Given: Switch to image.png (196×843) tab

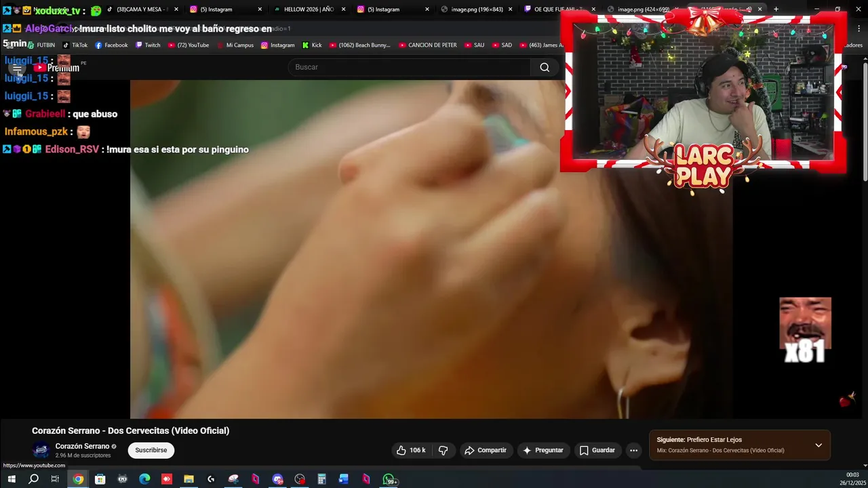Looking at the screenshot, I should [x=477, y=9].
